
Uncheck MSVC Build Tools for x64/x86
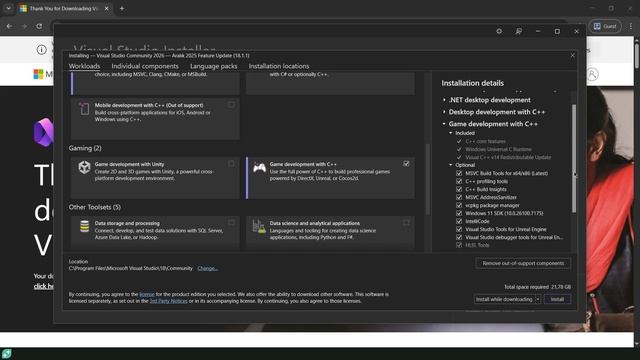point(459,173)
